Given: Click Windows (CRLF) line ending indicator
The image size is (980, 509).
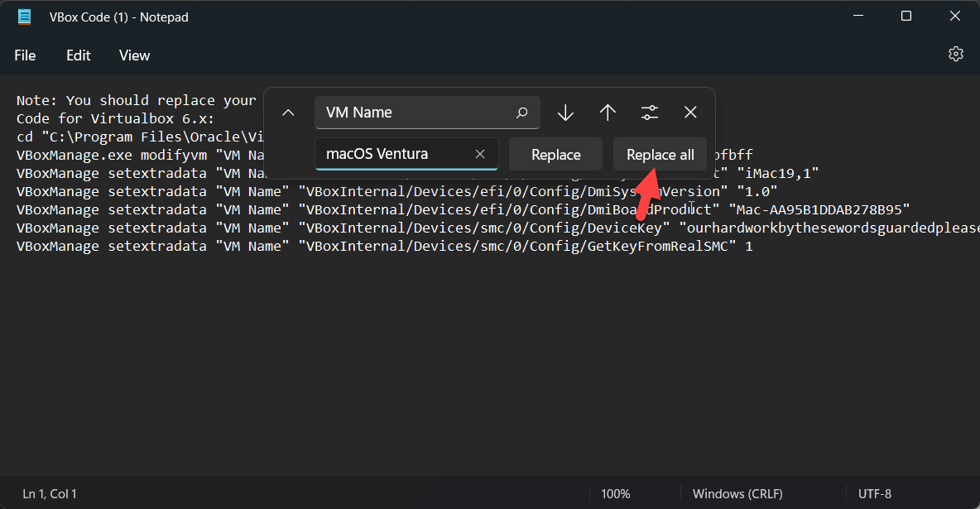Looking at the screenshot, I should (737, 494).
